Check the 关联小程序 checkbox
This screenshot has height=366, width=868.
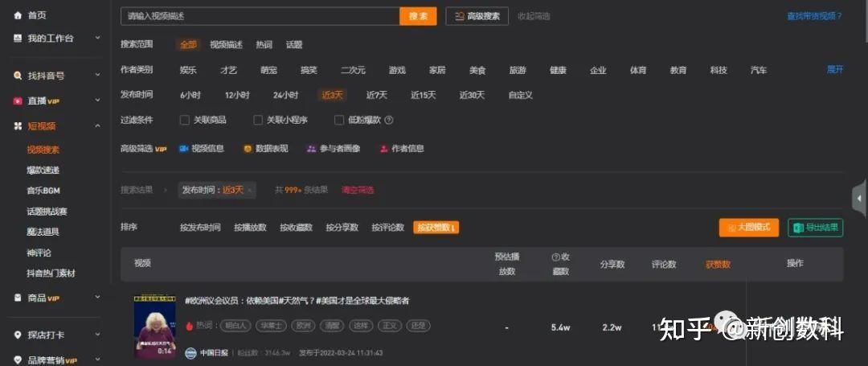pos(258,120)
